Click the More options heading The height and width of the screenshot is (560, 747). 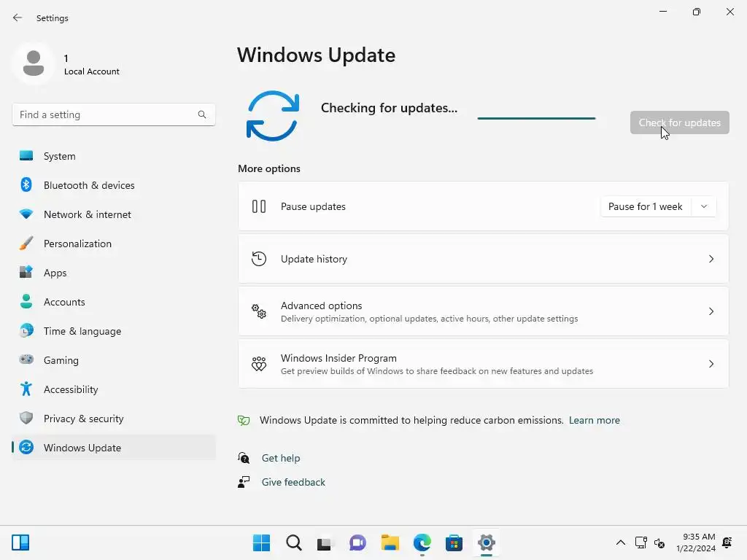click(x=269, y=168)
